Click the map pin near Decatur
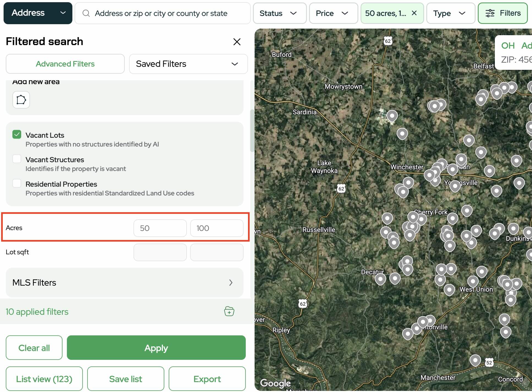Viewport: 532px width, 392px height. coord(380,279)
